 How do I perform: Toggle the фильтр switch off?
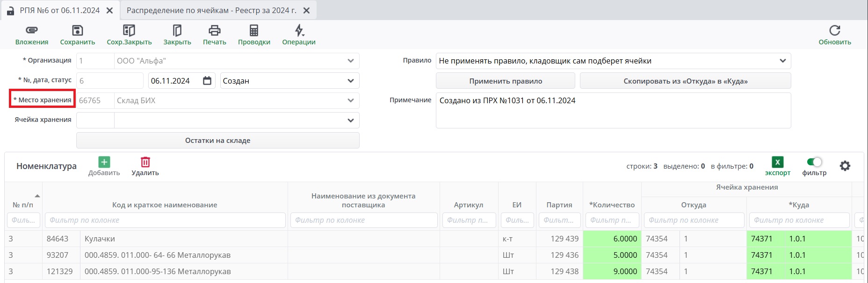point(814,162)
